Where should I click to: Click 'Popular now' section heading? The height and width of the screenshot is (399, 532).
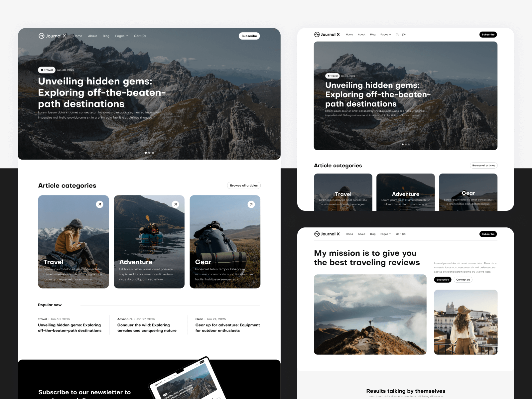point(50,305)
